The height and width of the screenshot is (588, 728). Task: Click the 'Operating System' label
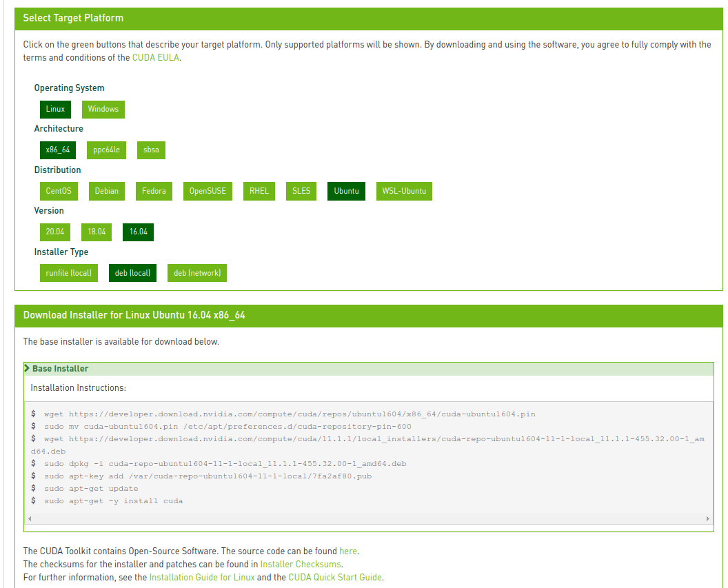click(69, 88)
